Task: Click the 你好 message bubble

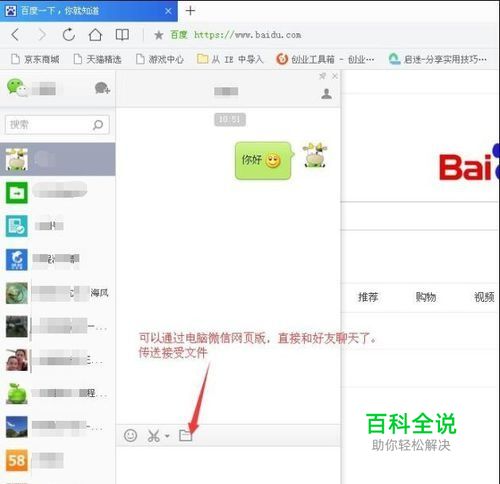Action: coord(263,161)
